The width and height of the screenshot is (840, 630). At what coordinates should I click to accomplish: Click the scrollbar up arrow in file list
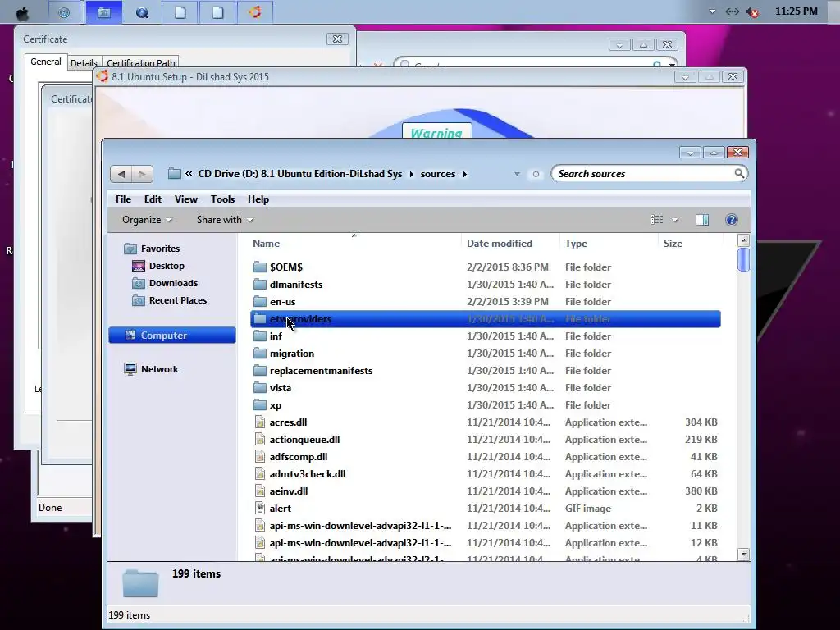point(743,240)
